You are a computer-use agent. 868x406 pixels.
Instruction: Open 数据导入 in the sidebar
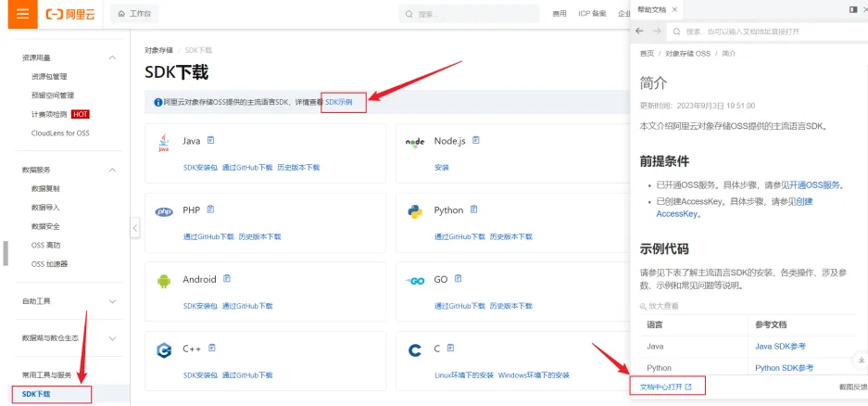point(45,207)
